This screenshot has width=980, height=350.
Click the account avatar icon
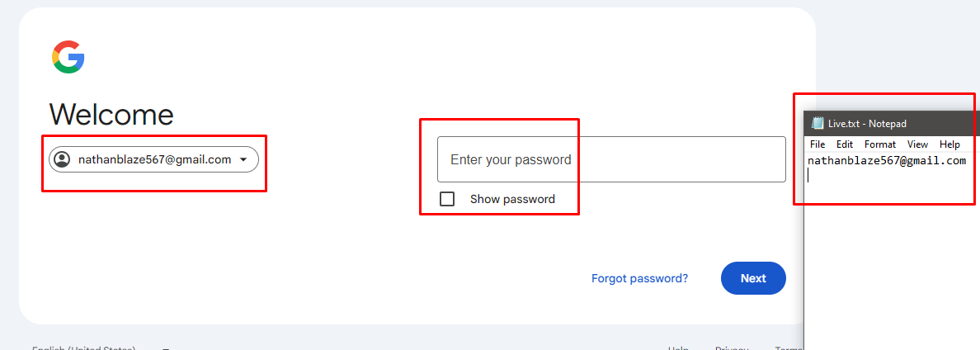pos(62,159)
